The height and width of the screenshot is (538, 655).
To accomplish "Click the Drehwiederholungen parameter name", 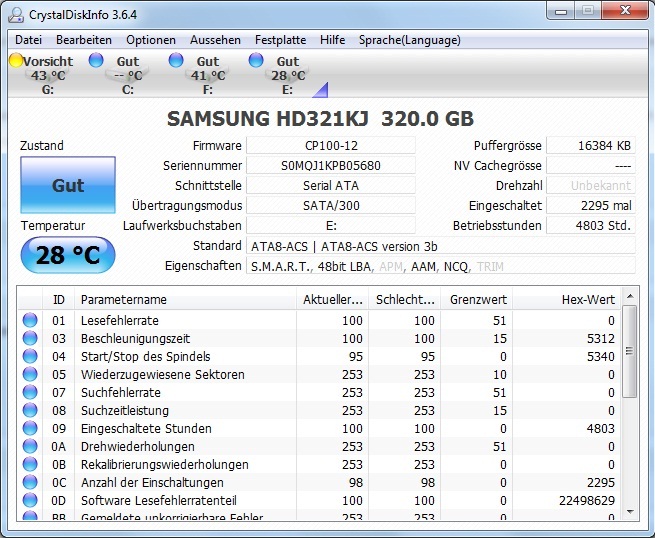I will pyautogui.click(x=137, y=446).
